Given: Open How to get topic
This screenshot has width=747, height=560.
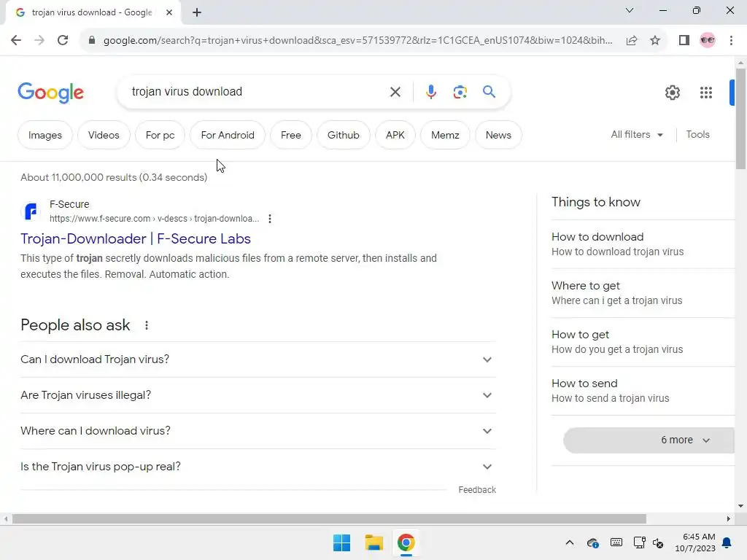Looking at the screenshot, I should [x=643, y=342].
